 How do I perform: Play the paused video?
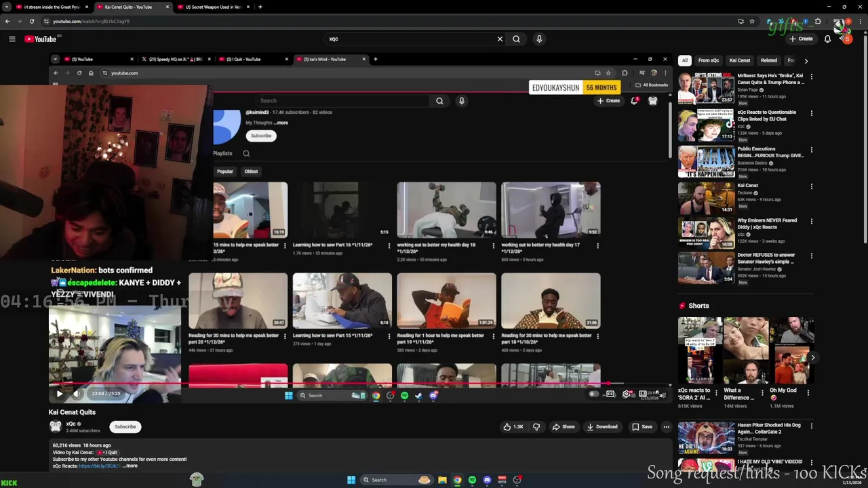[59, 394]
